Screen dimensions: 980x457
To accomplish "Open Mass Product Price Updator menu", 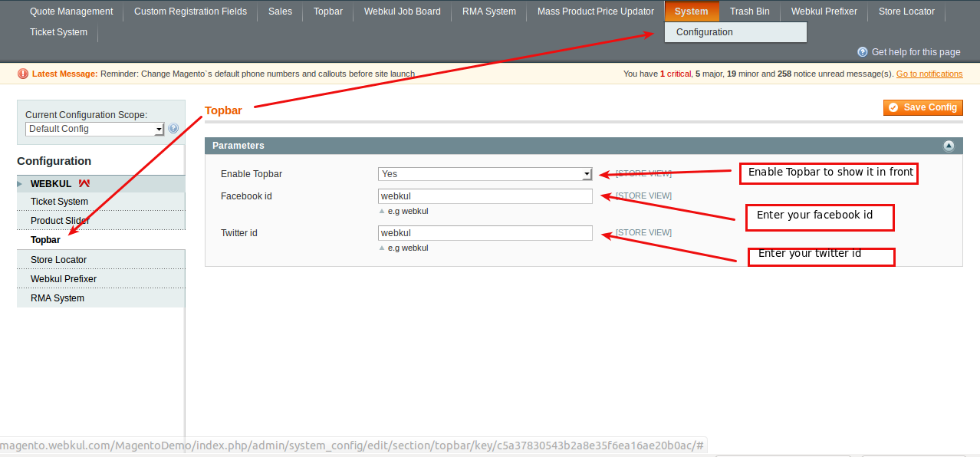I will pyautogui.click(x=596, y=12).
